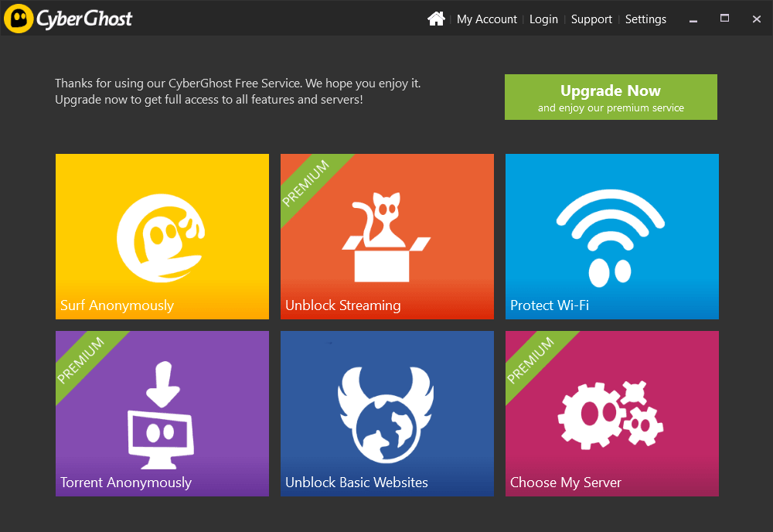Open the Login menu item
Image resolution: width=773 pixels, height=532 pixels.
coord(543,19)
